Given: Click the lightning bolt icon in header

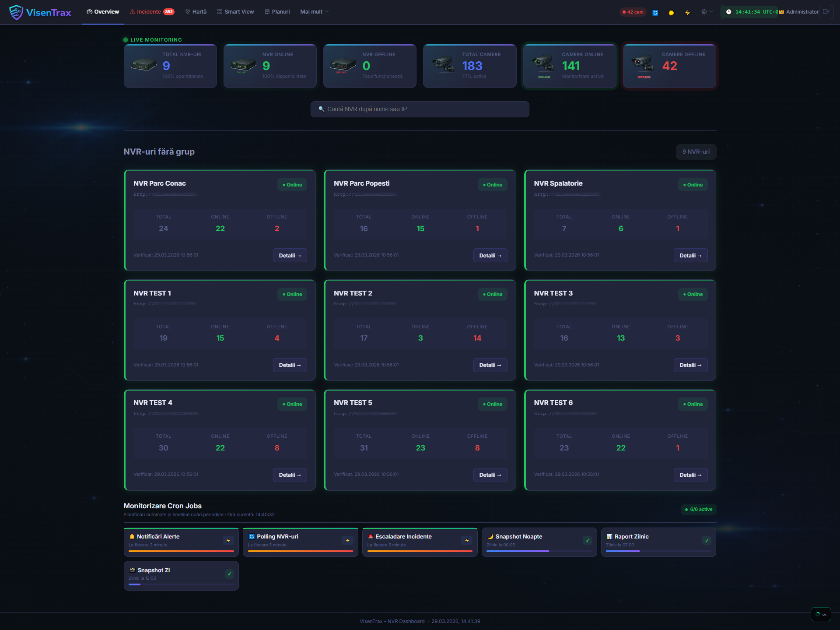Looking at the screenshot, I should point(687,13).
